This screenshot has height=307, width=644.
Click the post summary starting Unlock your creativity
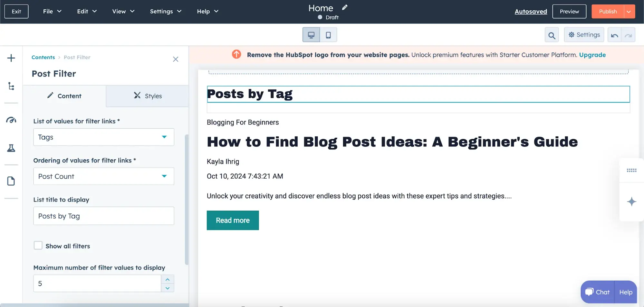(x=359, y=196)
